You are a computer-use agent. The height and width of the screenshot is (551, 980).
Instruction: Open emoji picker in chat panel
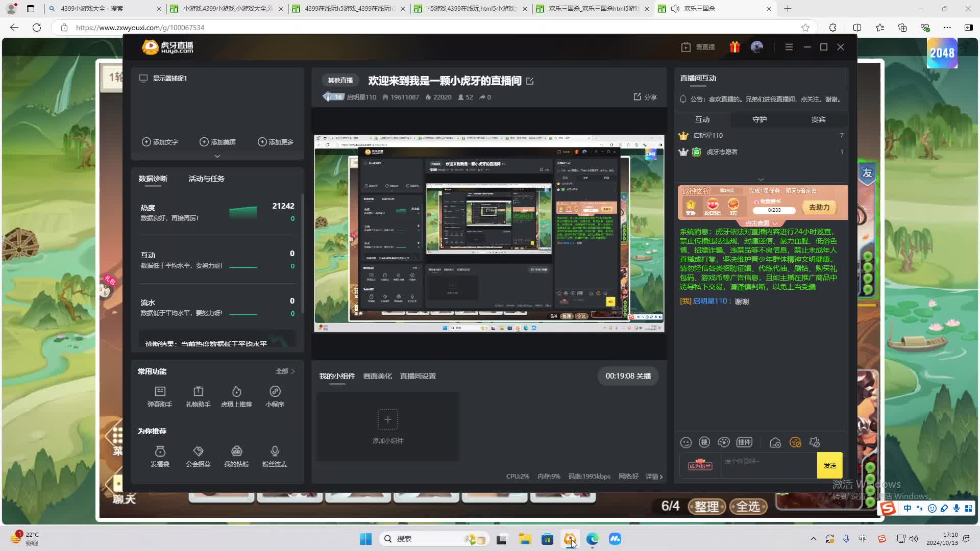(685, 443)
